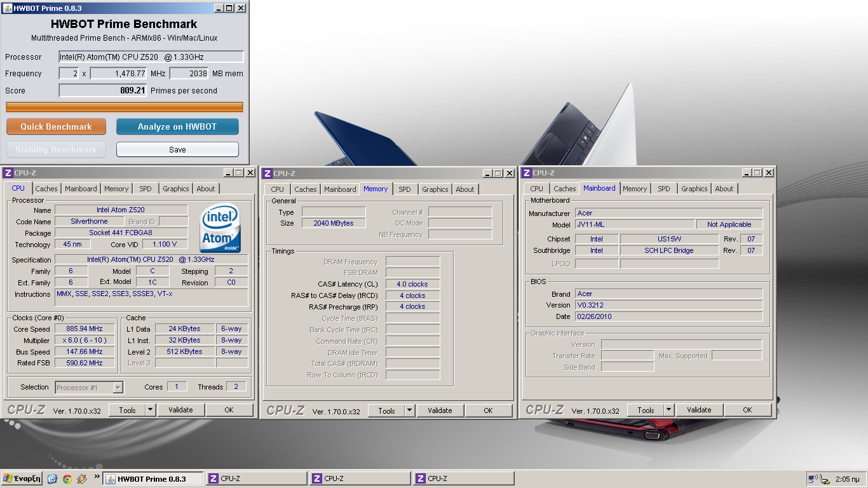Click the Z icon in the Mainboard tab CPU-Z window title bar
The image size is (868, 488).
[x=527, y=173]
